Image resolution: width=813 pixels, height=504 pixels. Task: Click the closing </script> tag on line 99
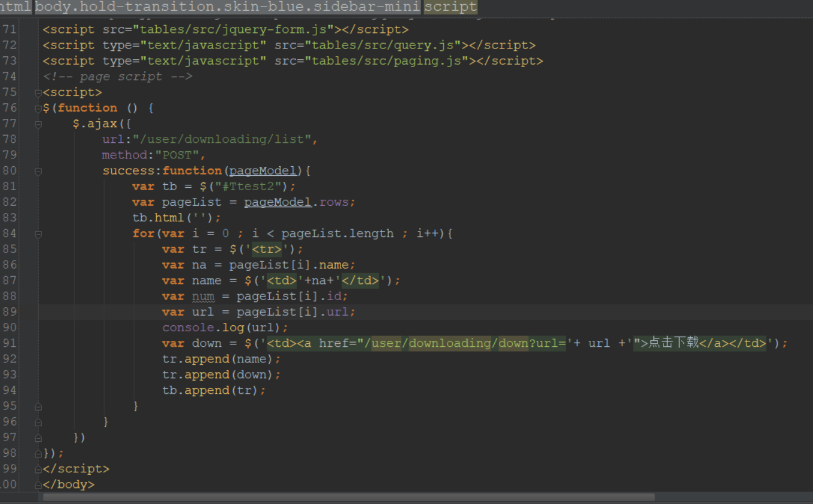[x=76, y=468]
